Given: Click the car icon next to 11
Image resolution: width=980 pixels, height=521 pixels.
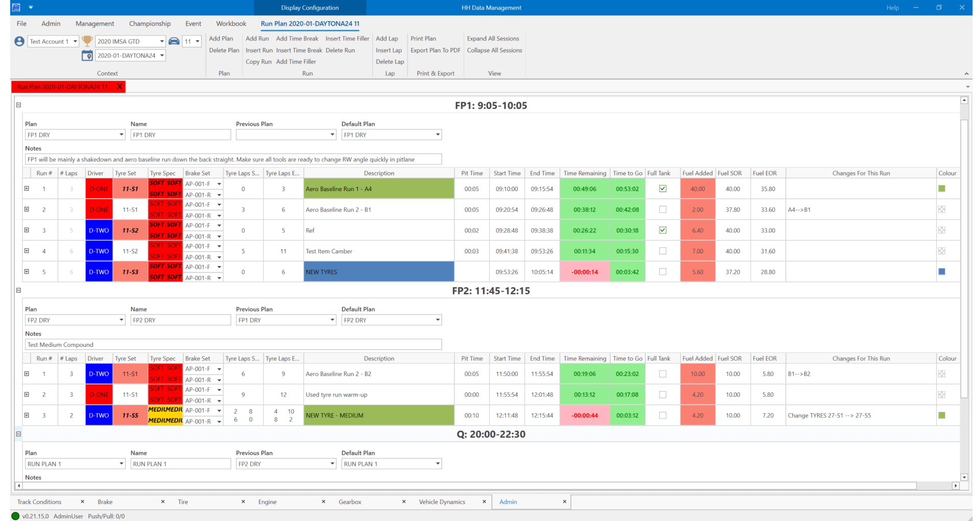Looking at the screenshot, I should (174, 41).
